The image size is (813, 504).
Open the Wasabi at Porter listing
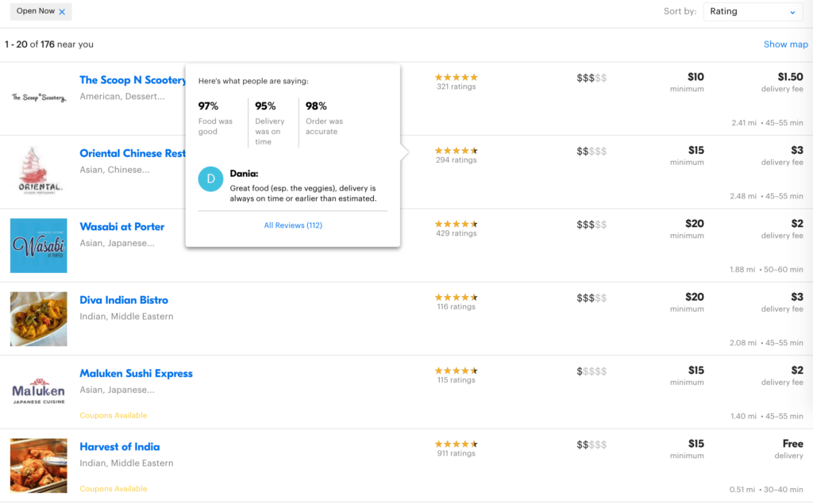click(x=122, y=227)
